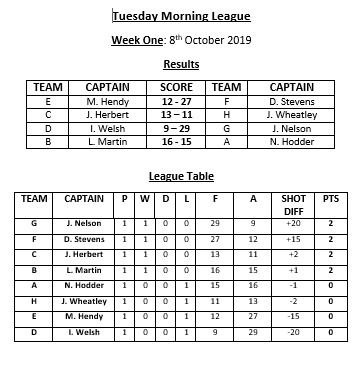The width and height of the screenshot is (362, 388).
Task: Click the 16 - 15 score cell
Action: point(176,142)
